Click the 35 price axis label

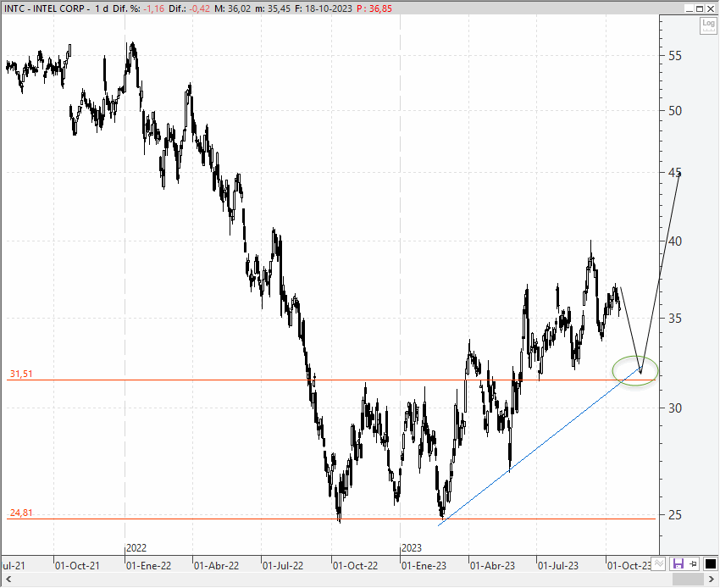coord(675,319)
